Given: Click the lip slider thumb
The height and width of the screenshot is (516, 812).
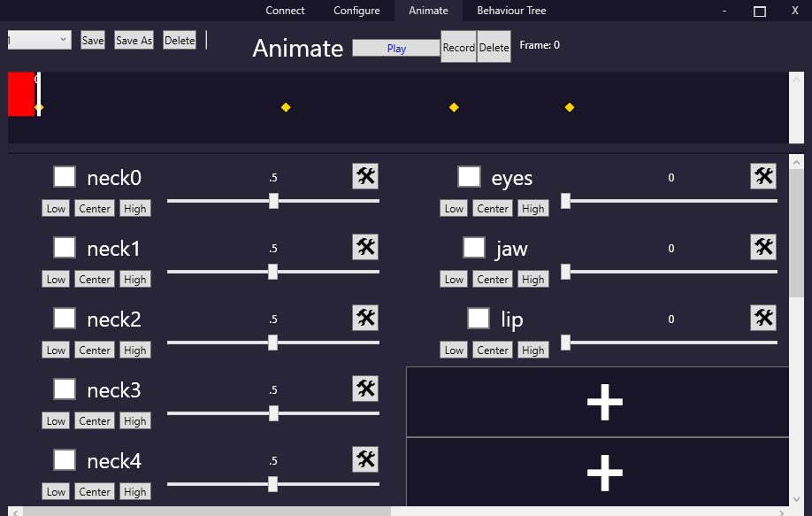Looking at the screenshot, I should coord(565,343).
